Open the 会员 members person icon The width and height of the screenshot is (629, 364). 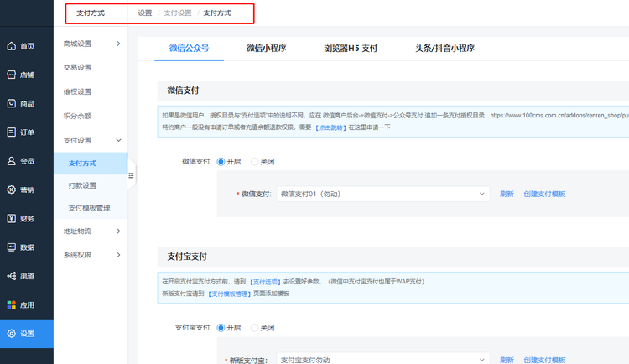tap(12, 161)
